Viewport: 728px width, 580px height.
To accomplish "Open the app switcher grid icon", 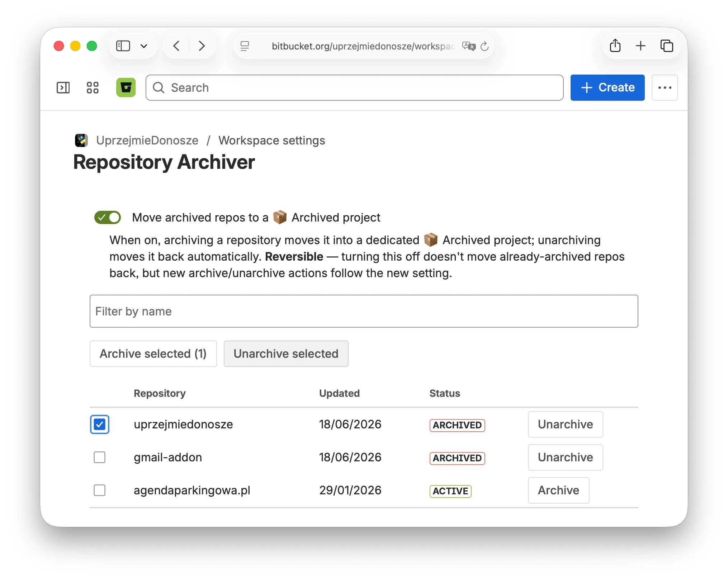I will [x=93, y=87].
